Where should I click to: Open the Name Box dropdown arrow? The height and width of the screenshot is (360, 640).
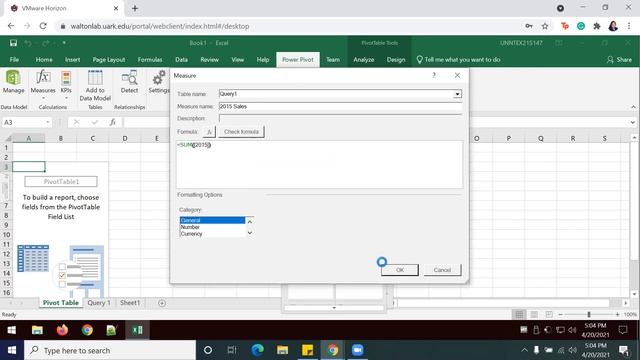coord(47,122)
